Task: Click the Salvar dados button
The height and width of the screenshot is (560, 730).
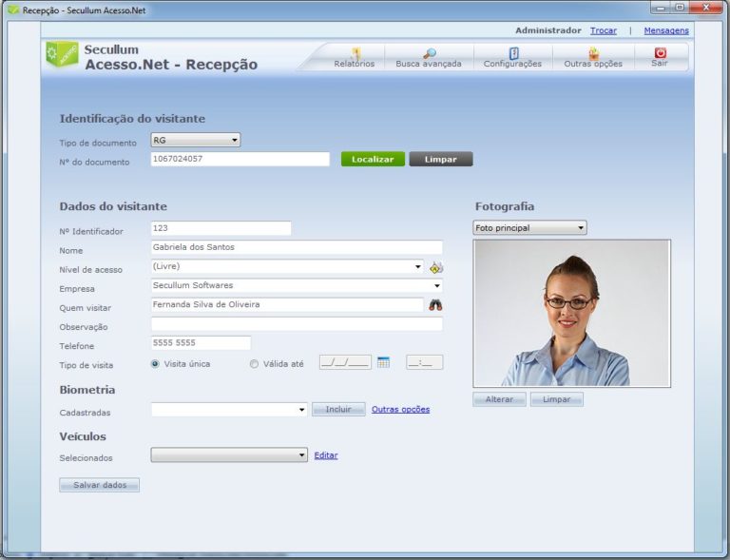Action: (100, 485)
